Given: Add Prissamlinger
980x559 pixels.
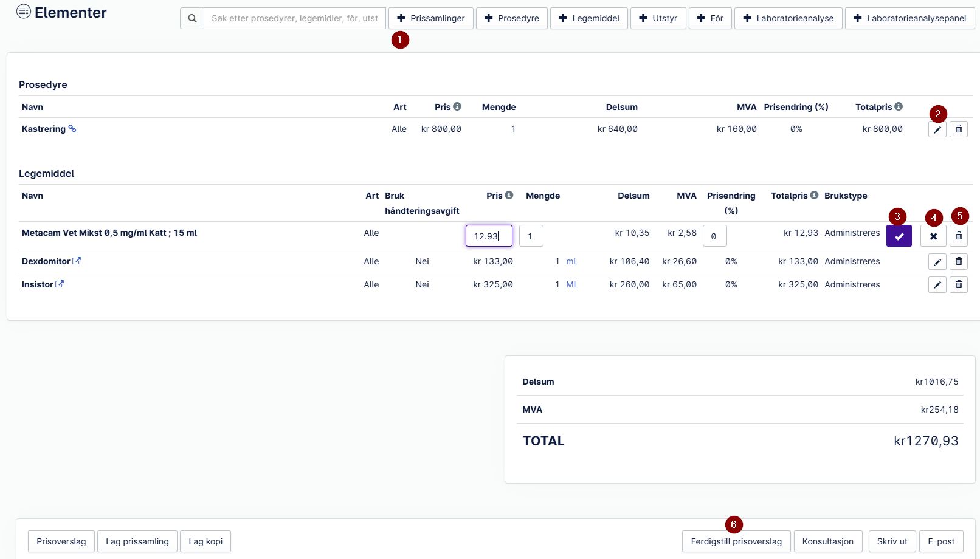Looking at the screenshot, I should pos(431,18).
